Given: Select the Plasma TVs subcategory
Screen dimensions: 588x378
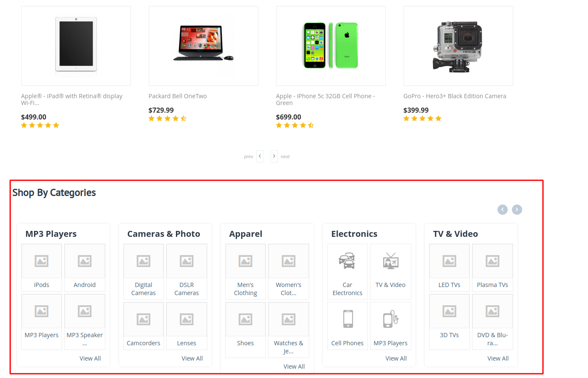Looking at the screenshot, I should (x=492, y=285).
